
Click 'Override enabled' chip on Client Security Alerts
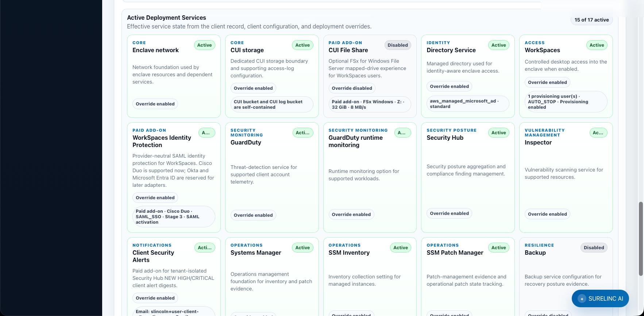[x=155, y=298]
